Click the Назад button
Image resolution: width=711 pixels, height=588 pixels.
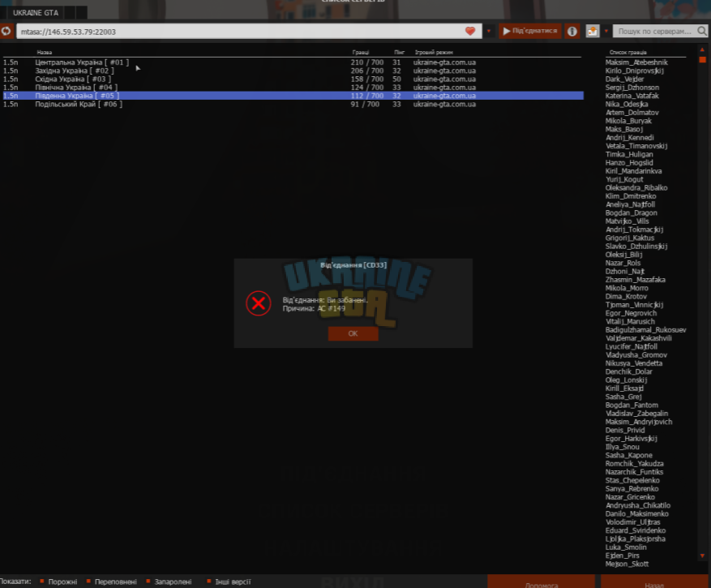pos(654,582)
